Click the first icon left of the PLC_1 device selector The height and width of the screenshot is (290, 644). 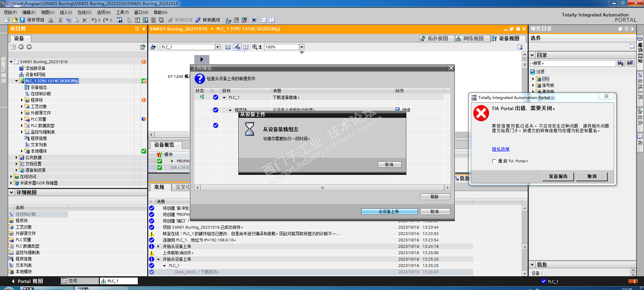coord(153,47)
